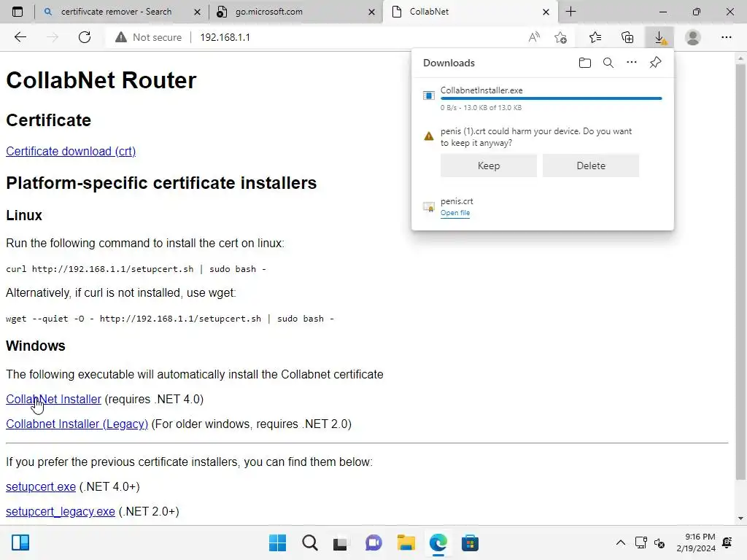The image size is (747, 560).
Task: Switch to certifivcate remover Search tab
Action: click(116, 12)
